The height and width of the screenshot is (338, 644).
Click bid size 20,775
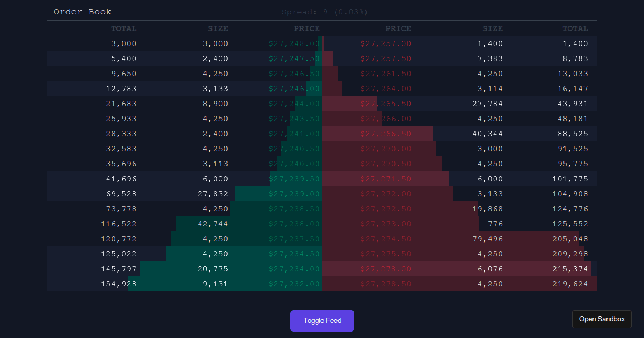[x=213, y=269]
